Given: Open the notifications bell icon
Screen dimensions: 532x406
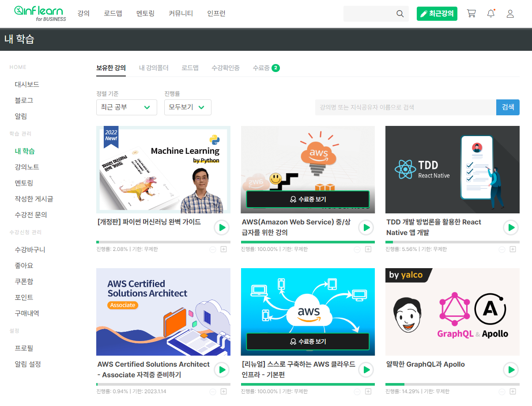Looking at the screenshot, I should (x=491, y=14).
